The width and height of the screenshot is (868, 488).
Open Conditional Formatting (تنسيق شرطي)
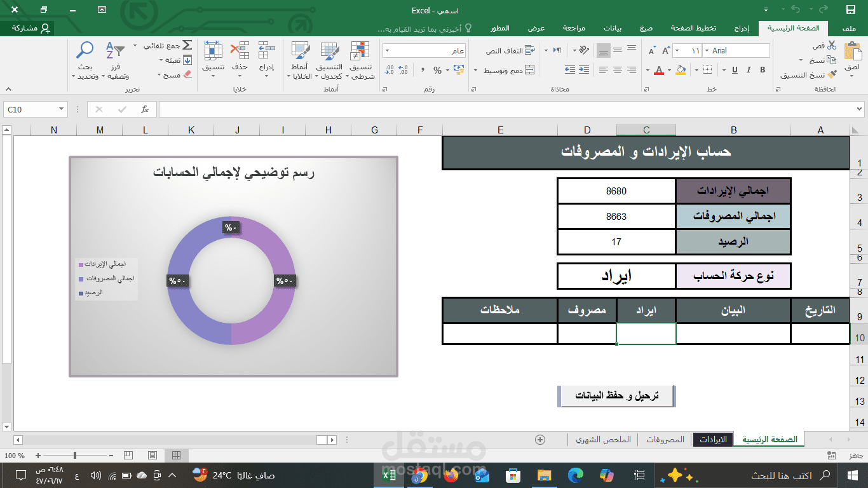pos(361,61)
